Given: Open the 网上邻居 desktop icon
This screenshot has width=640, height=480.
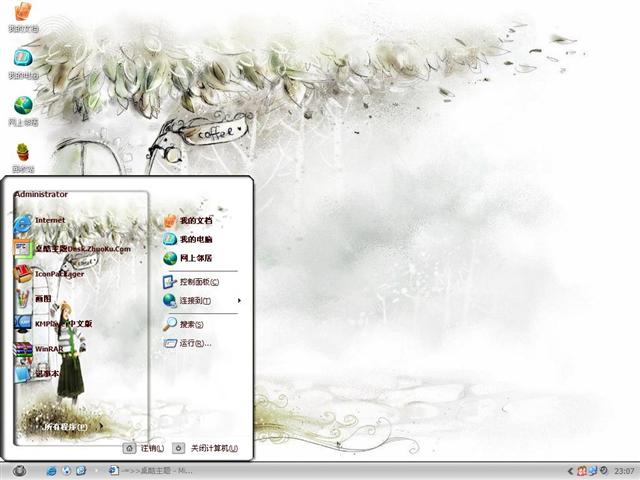Looking at the screenshot, I should point(23,111).
